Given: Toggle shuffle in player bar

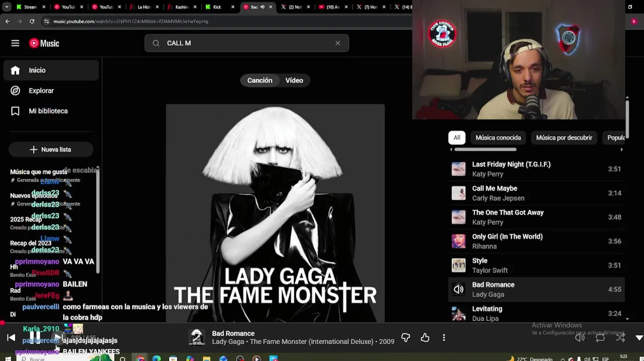Looking at the screenshot, I should [x=620, y=337].
